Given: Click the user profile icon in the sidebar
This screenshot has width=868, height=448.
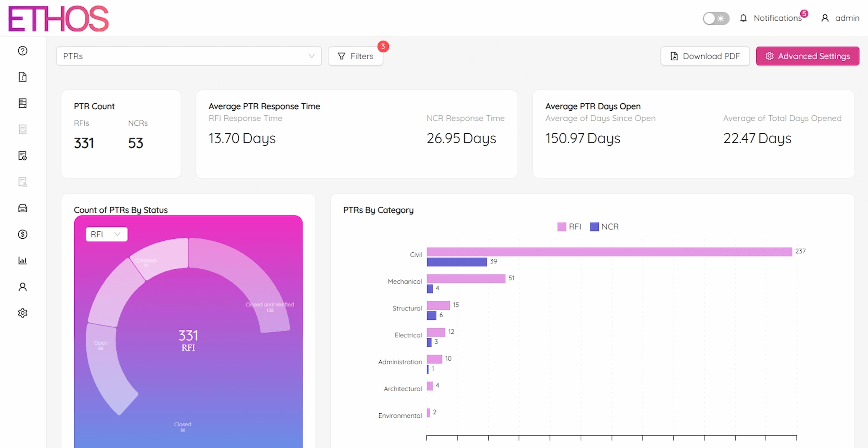Looking at the screenshot, I should click(x=22, y=287).
